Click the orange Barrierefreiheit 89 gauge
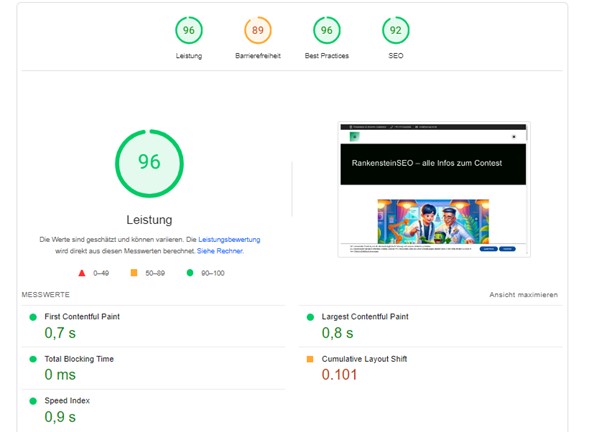 point(257,30)
